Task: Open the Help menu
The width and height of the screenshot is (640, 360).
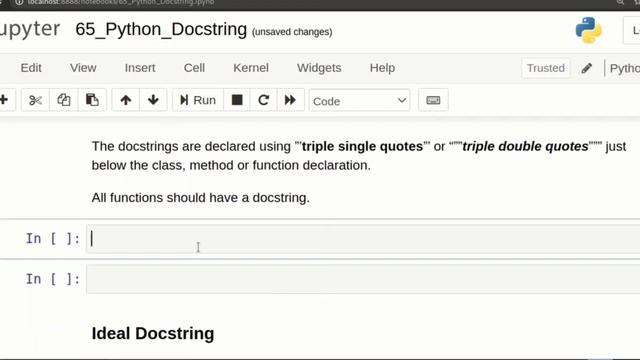Action: (382, 68)
